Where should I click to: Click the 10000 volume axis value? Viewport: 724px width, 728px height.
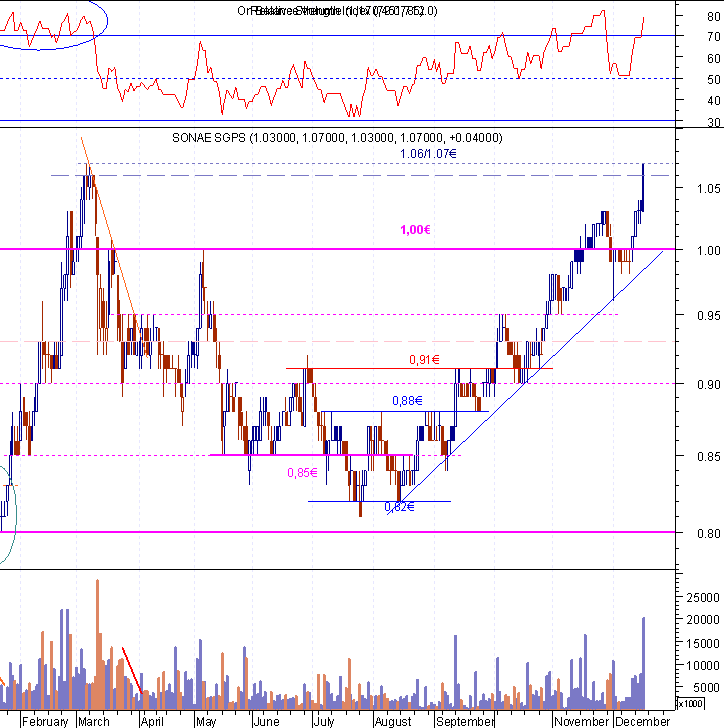tap(703, 665)
